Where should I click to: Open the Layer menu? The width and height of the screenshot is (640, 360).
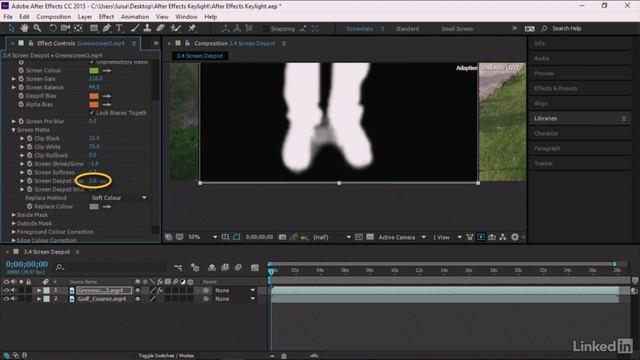point(84,17)
